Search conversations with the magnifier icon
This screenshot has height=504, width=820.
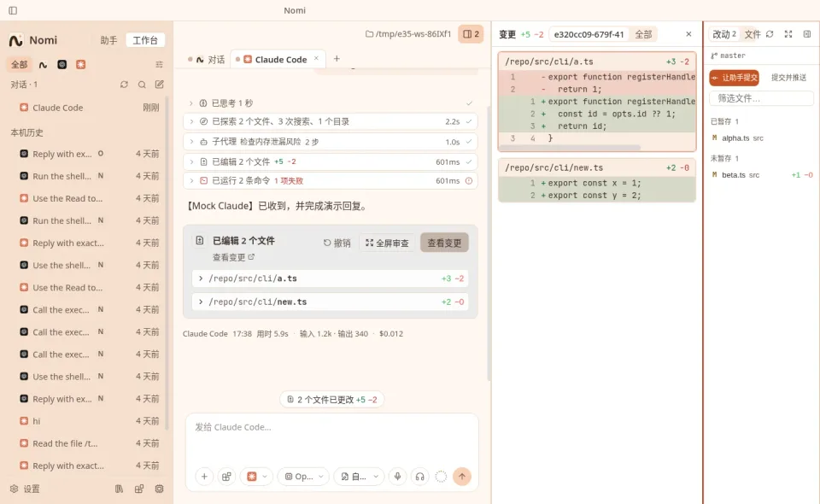142,85
